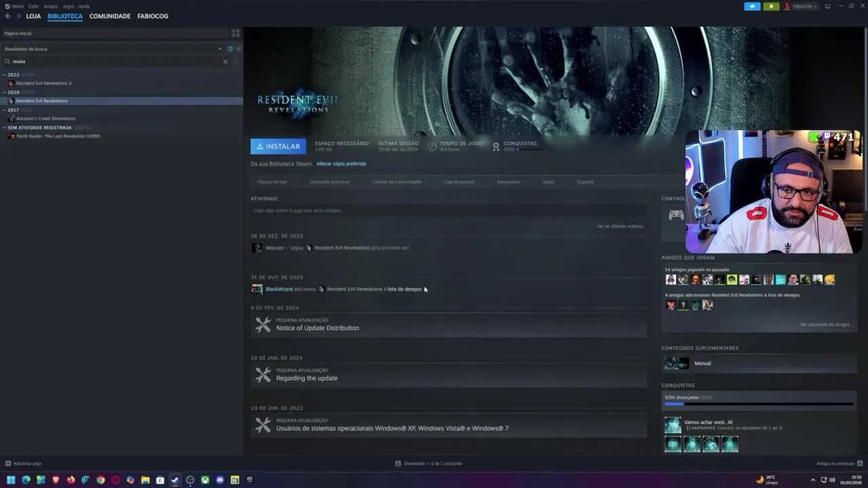Click the achievements progress bar
868x488 pixels.
point(759,404)
